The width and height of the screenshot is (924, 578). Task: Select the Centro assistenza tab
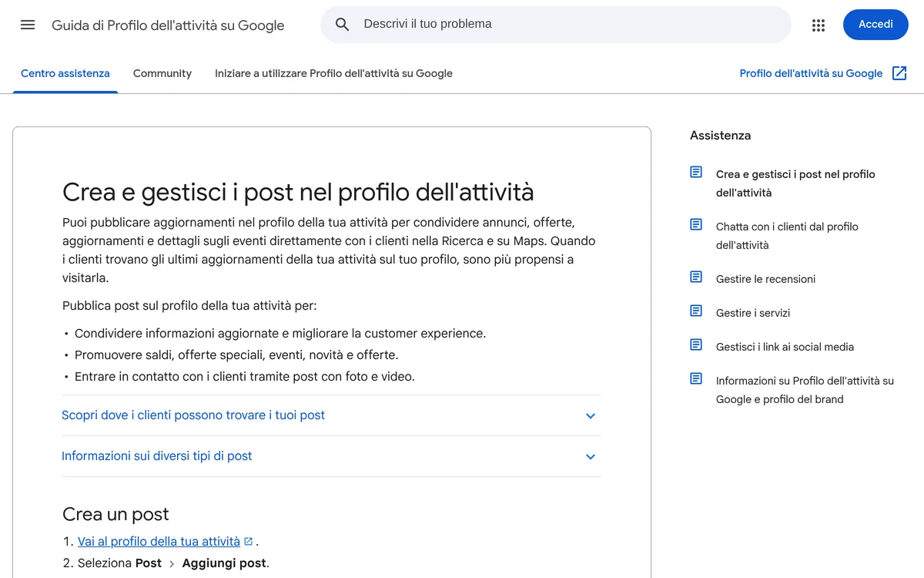(65, 73)
